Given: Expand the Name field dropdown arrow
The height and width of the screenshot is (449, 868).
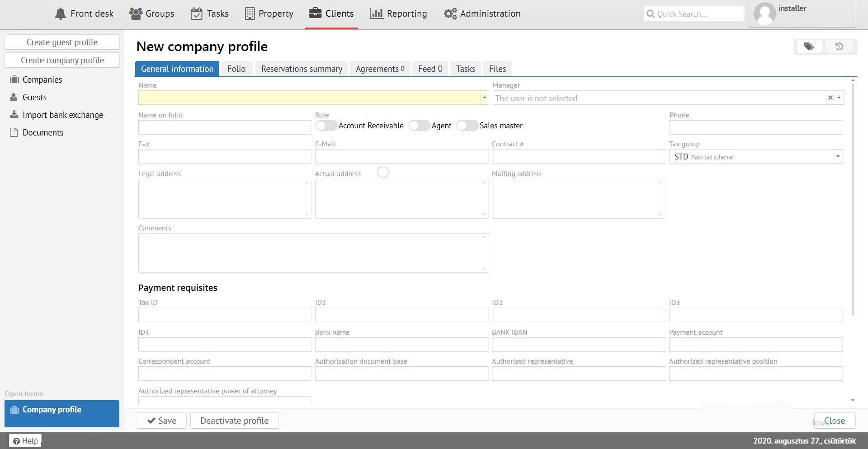Looking at the screenshot, I should pos(484,98).
